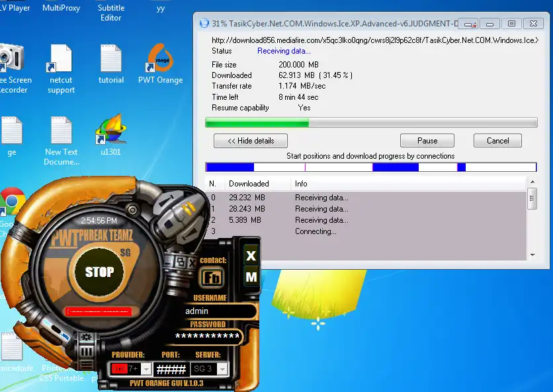Click the 'Receiving data...' status text
The height and width of the screenshot is (392, 553).
[284, 51]
